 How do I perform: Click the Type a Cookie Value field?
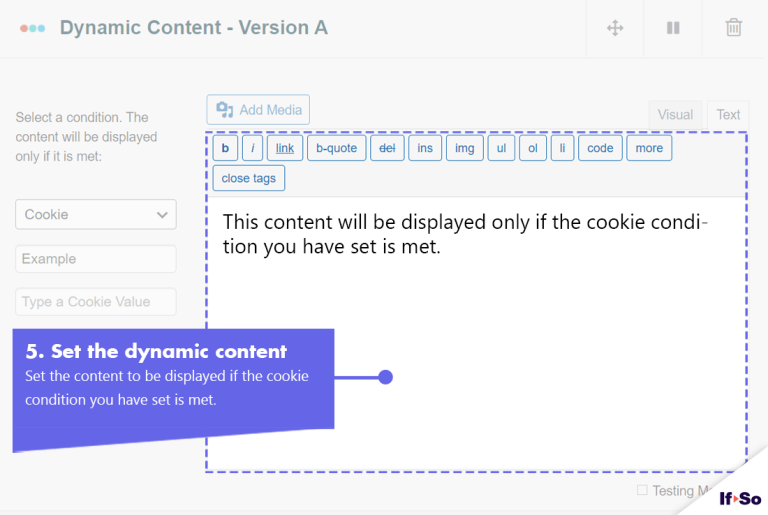click(x=96, y=302)
